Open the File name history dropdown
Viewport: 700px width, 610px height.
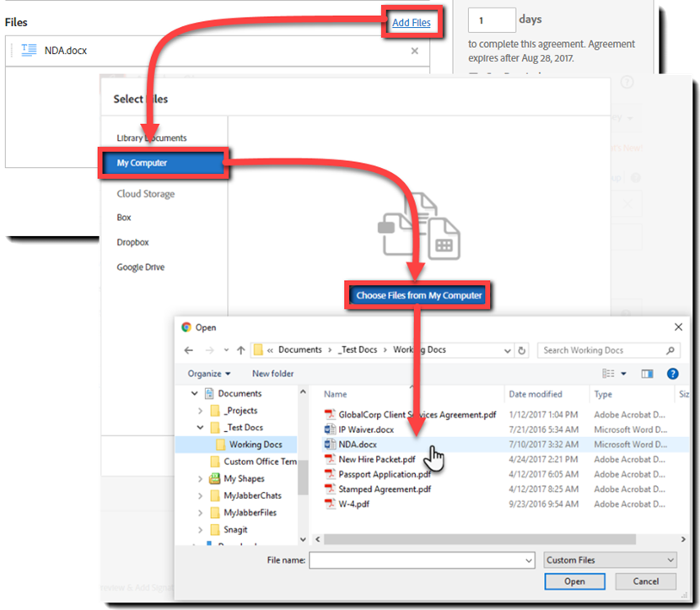click(529, 560)
